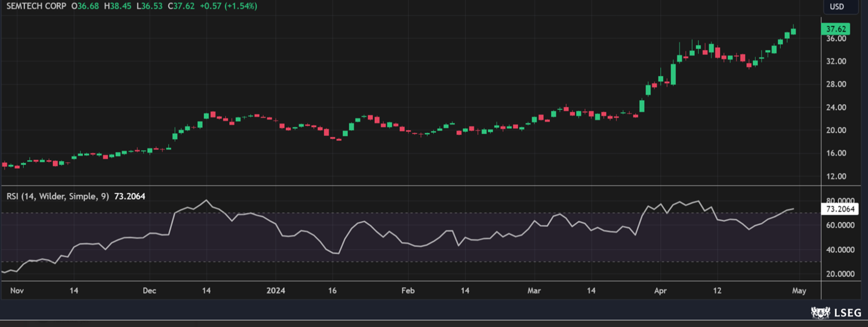Click the 73.2064 RSI tag on the axis
868x327 pixels.
click(839, 209)
